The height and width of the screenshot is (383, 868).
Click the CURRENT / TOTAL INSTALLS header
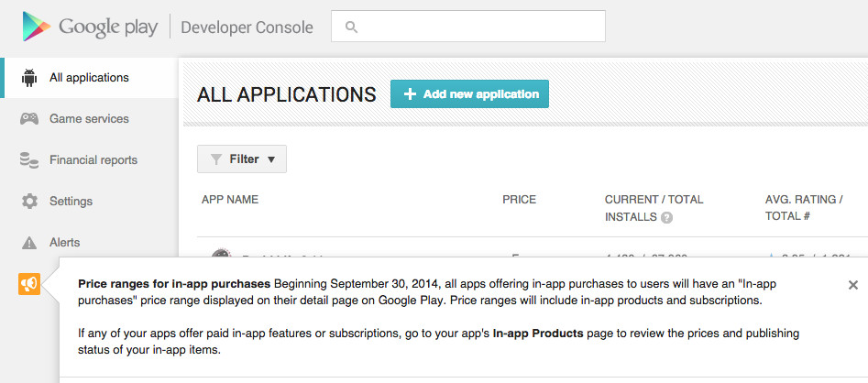click(x=654, y=200)
